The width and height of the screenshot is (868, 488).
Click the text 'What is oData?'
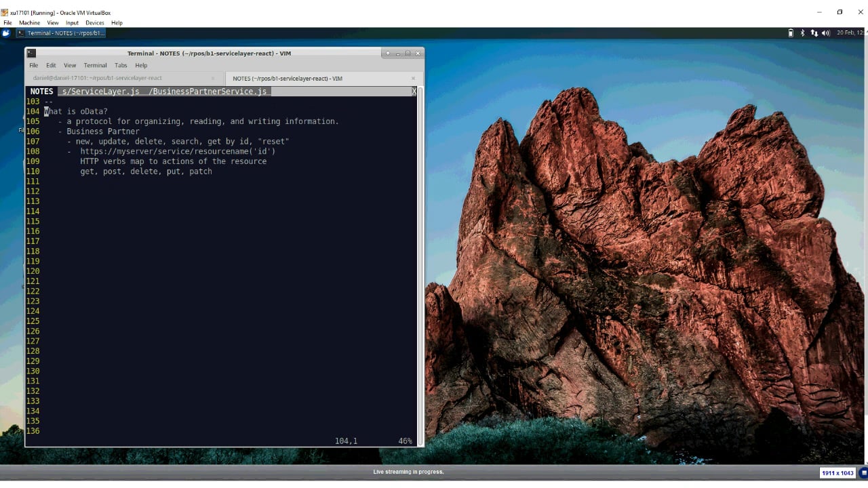tap(76, 111)
